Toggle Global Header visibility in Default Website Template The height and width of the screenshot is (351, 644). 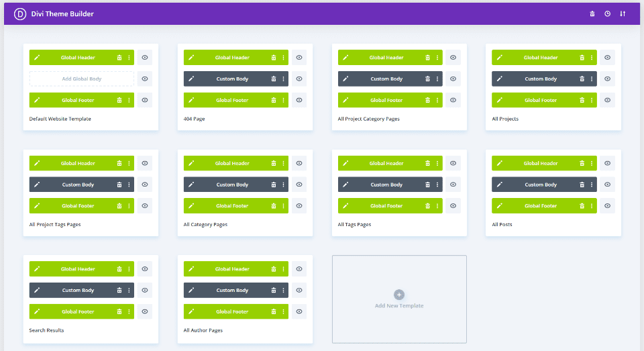pyautogui.click(x=145, y=58)
